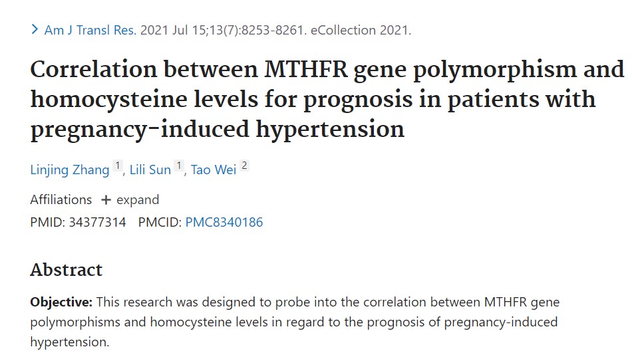Screen dimensions: 644x351
Task: Open the Am J Transl Res journal menu
Action: pos(90,30)
